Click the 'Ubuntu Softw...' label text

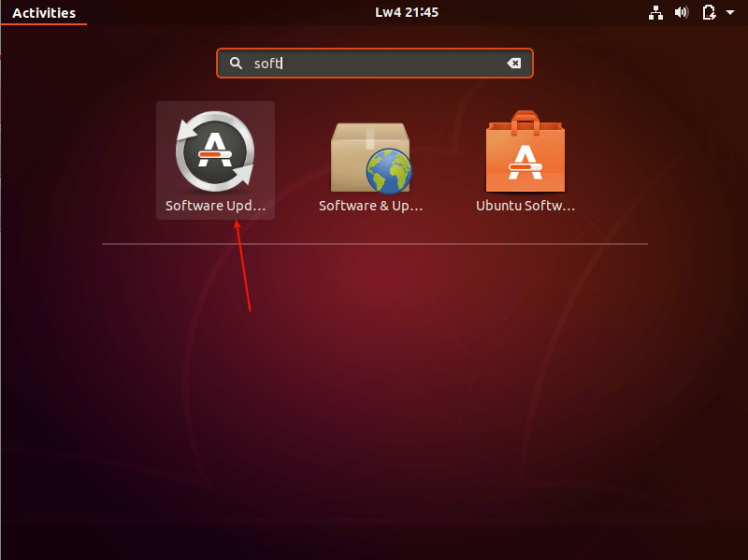(x=525, y=206)
